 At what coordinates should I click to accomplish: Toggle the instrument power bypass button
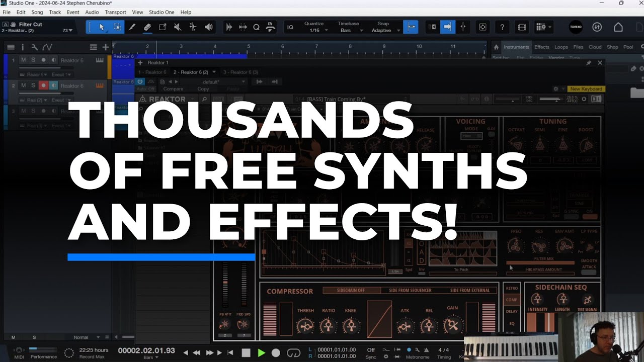[x=140, y=81]
